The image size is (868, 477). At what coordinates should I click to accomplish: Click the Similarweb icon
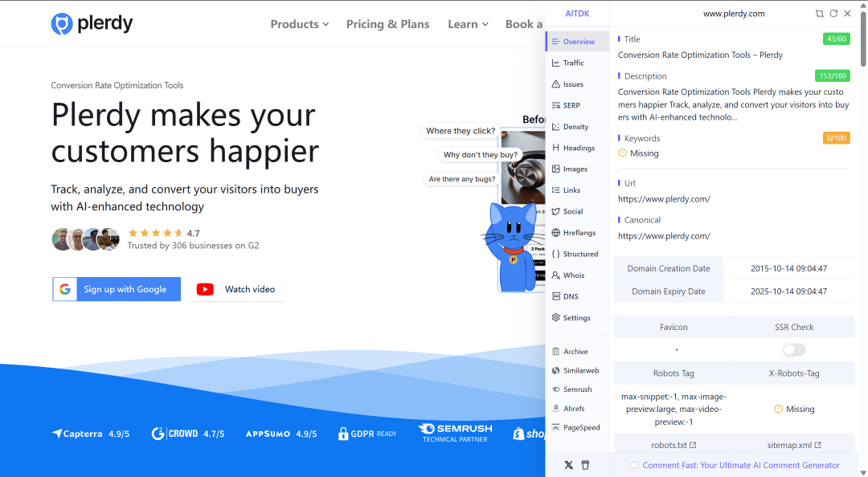(x=556, y=370)
